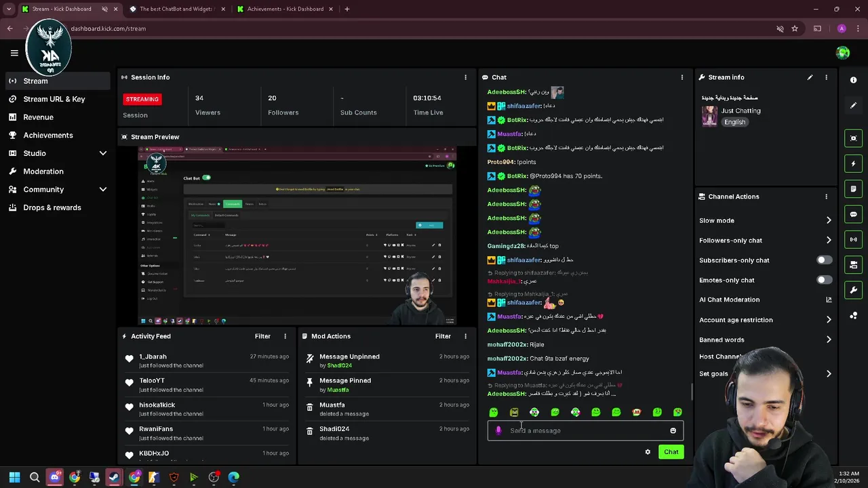Click the note page icon in right rail
The width and height of the screenshot is (868, 488).
click(853, 189)
